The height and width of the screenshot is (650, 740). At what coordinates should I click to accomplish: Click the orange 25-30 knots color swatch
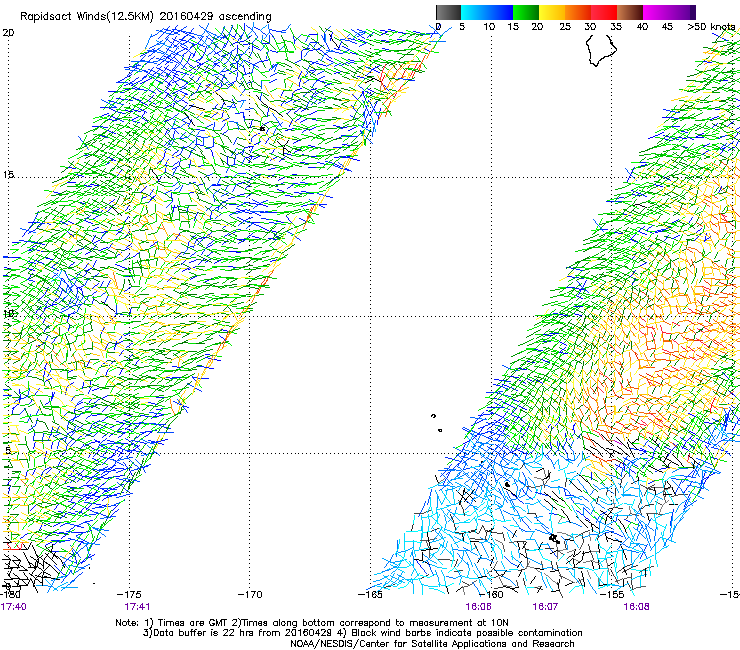click(578, 12)
